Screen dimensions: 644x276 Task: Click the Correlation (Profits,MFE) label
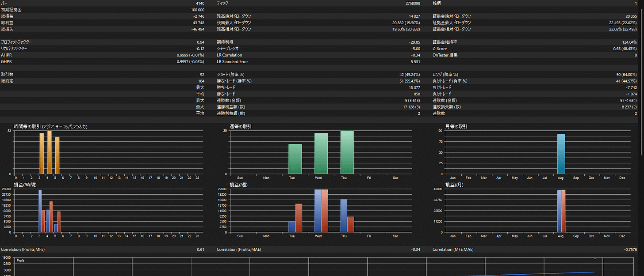23,250
